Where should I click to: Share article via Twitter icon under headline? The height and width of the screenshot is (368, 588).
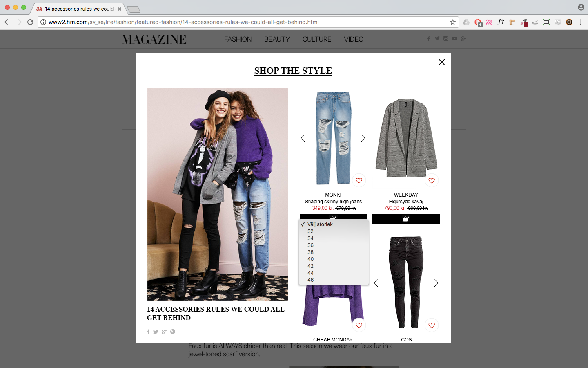tap(156, 332)
